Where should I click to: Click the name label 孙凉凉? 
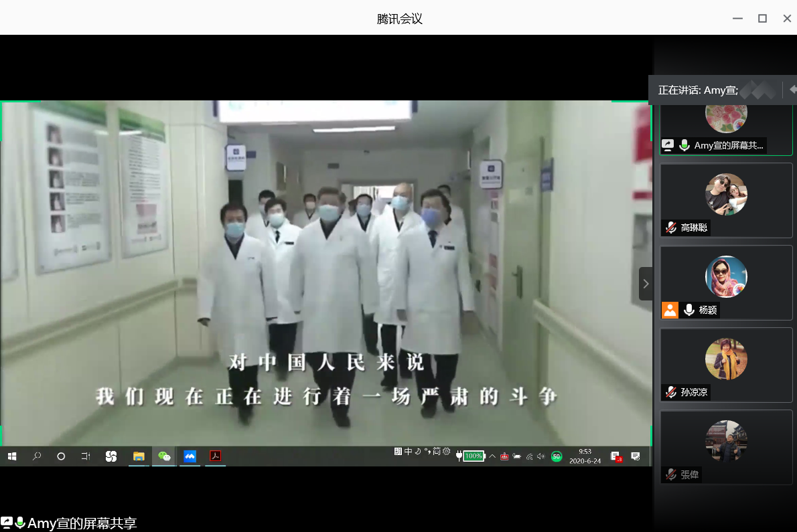tap(694, 392)
